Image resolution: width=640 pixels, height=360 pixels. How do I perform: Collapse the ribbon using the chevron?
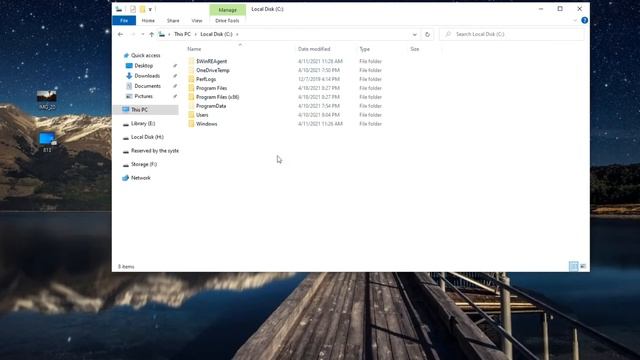pos(575,20)
